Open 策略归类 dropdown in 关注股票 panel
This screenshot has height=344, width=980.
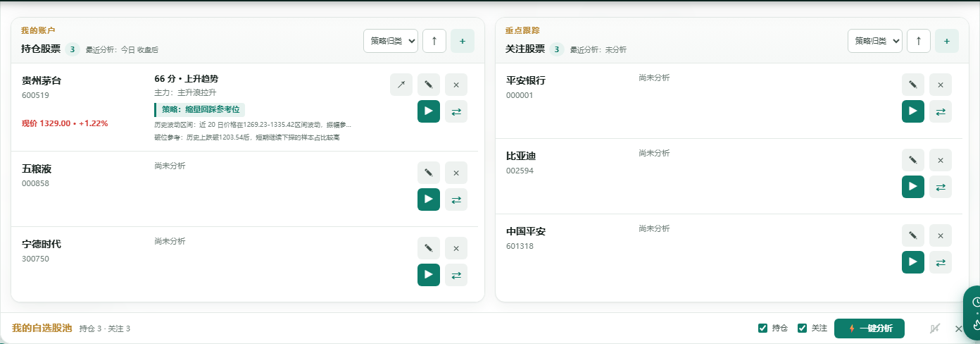875,41
